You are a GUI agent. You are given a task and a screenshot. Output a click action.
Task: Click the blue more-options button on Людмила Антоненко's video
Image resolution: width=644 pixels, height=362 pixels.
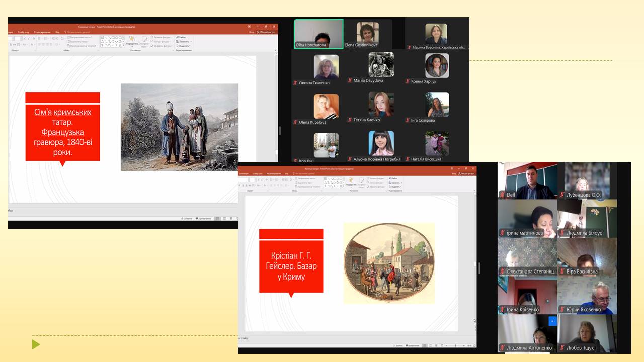[x=552, y=321]
